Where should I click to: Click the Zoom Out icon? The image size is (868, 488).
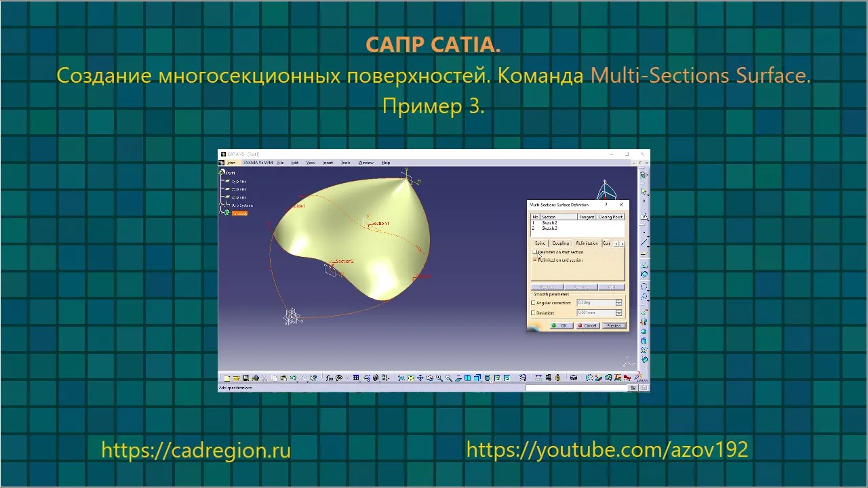point(449,378)
